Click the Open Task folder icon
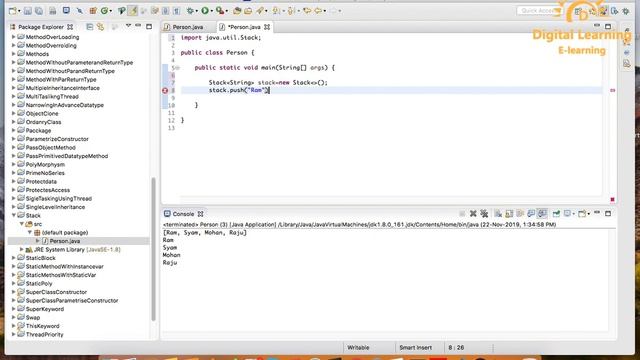 tap(248, 11)
